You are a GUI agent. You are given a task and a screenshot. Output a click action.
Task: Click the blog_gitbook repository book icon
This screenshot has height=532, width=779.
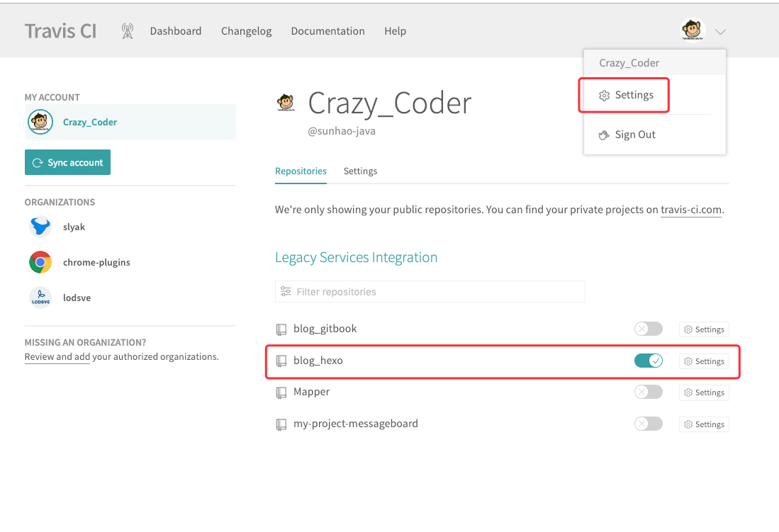click(x=281, y=329)
